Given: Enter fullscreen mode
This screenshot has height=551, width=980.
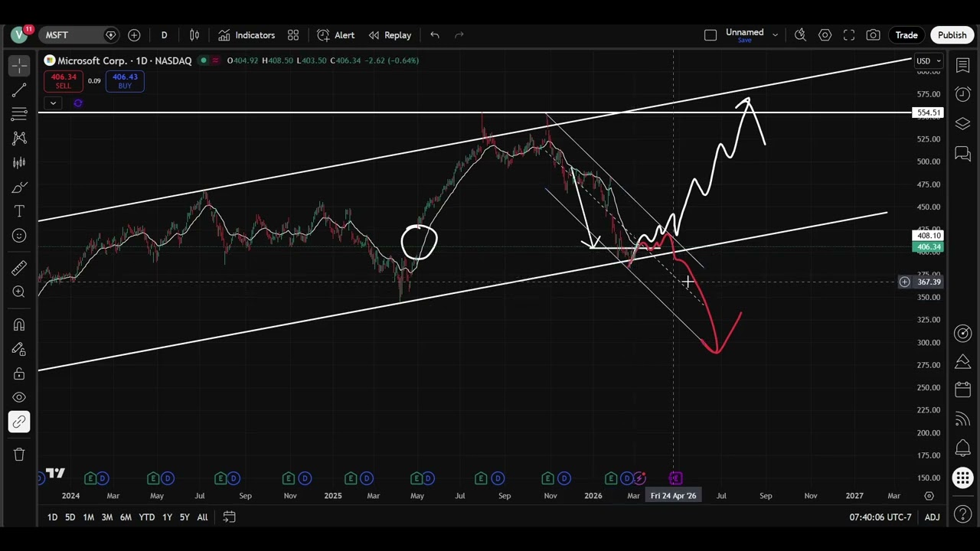Looking at the screenshot, I should click(x=849, y=35).
